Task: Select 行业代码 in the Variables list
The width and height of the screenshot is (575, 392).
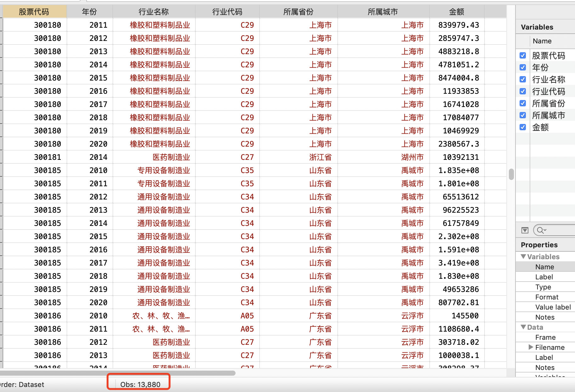Action: [549, 91]
